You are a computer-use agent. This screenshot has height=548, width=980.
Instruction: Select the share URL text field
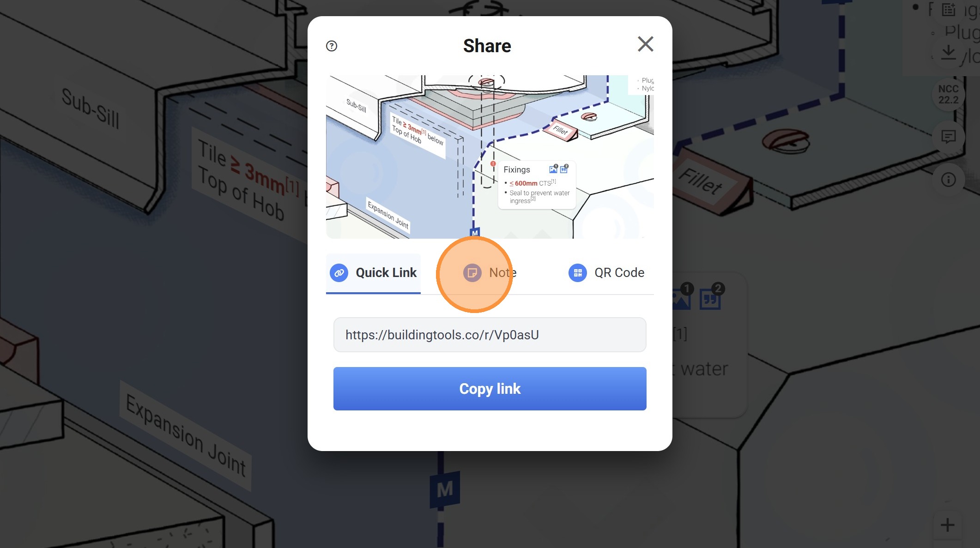pyautogui.click(x=490, y=335)
